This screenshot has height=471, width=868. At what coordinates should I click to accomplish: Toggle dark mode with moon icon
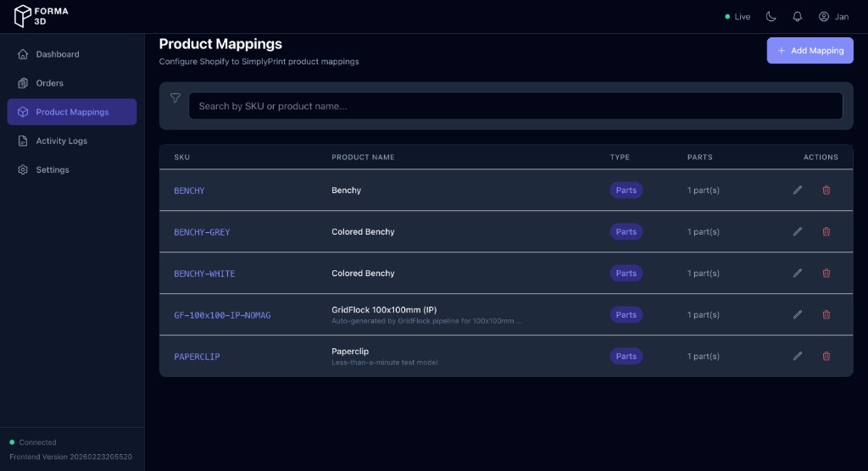pos(771,17)
